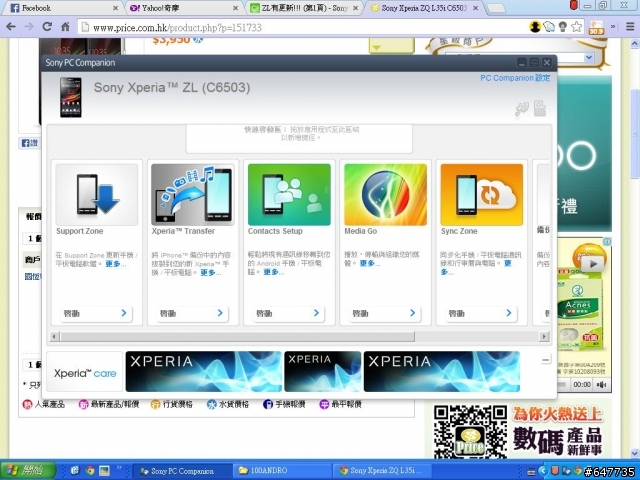Start Support Zone with its launch button

96,313
